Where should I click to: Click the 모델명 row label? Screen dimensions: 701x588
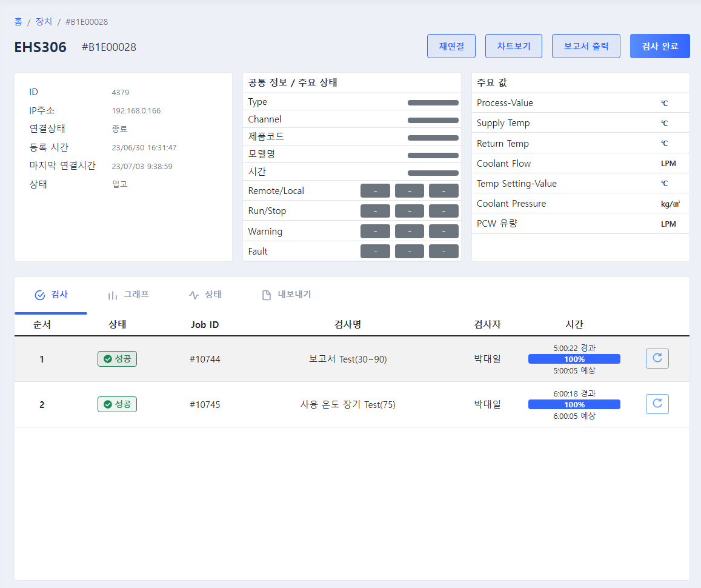[x=262, y=154]
